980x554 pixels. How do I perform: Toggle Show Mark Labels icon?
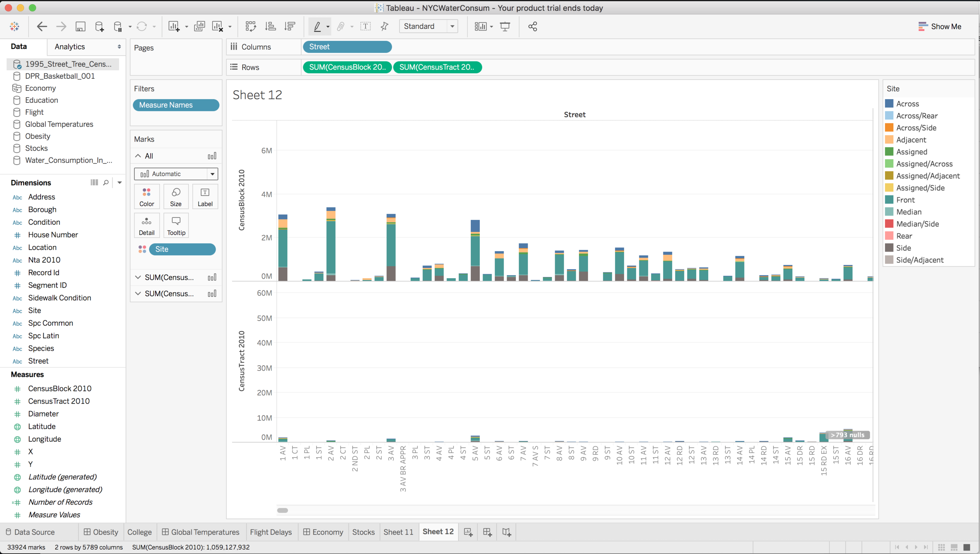pos(365,26)
